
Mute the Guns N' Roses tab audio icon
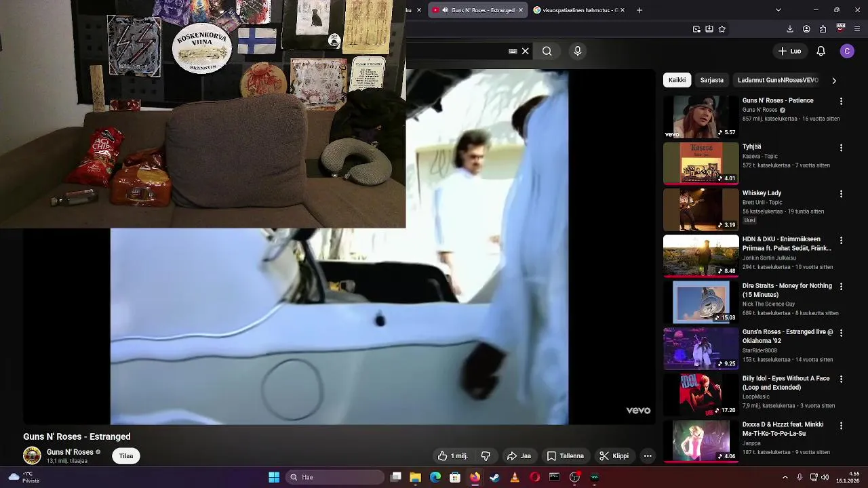[x=445, y=10]
